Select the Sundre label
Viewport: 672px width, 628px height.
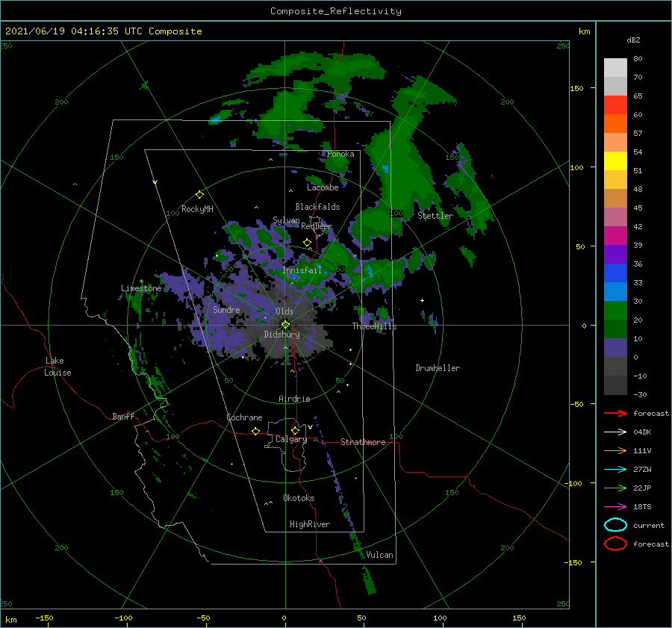[x=226, y=309]
